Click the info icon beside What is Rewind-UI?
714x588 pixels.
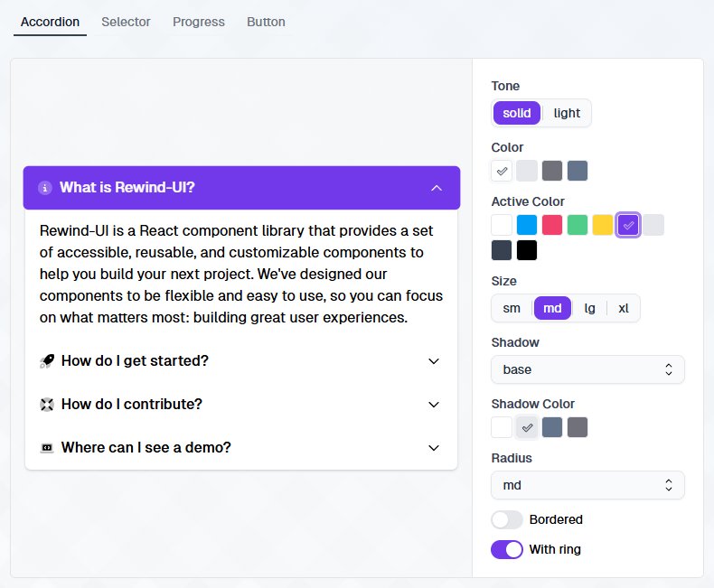[45, 188]
